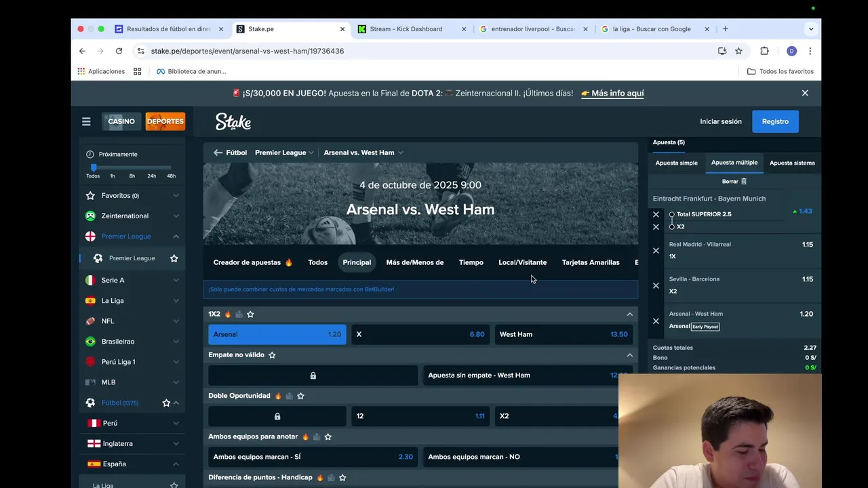Open Aplicaciones apps grid in bookmarks bar
This screenshot has width=868, height=488.
coord(101,71)
